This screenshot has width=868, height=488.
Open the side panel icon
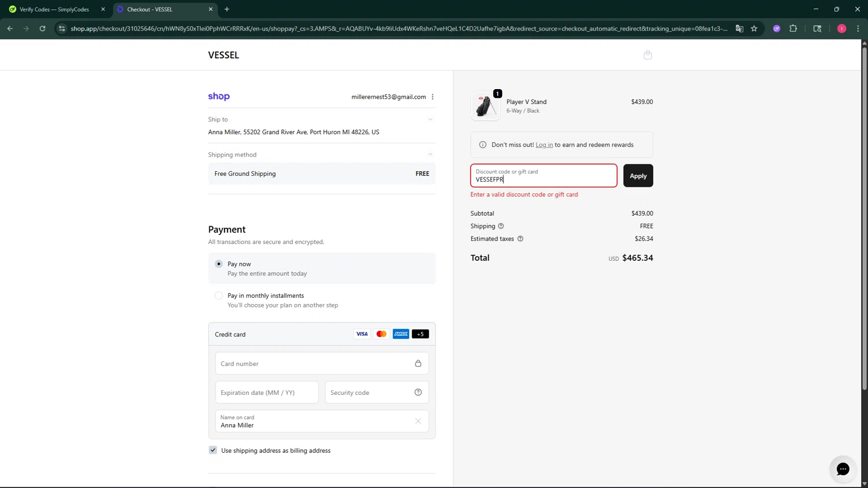click(x=817, y=28)
